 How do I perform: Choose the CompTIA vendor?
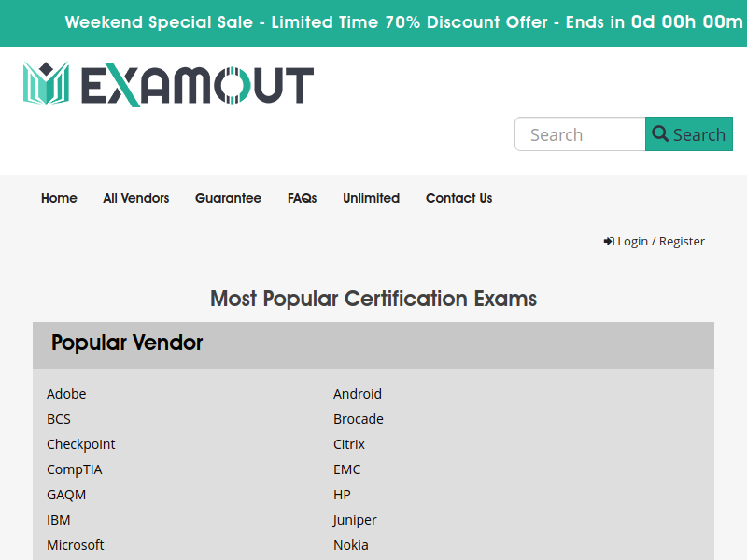[75, 469]
